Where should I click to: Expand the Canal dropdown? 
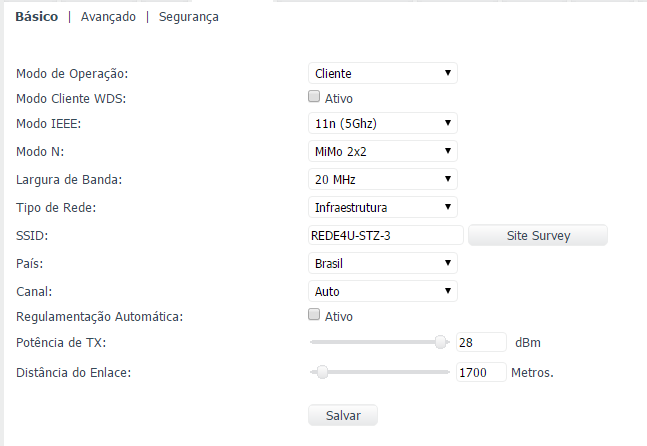pyautogui.click(x=382, y=291)
